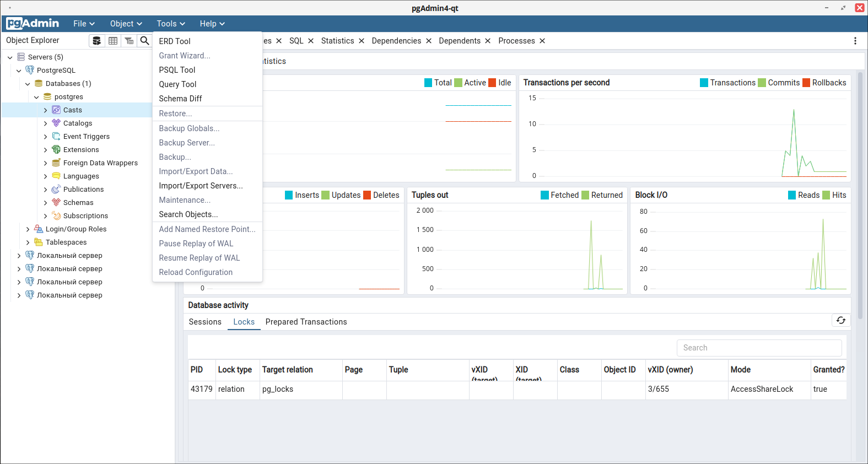Image resolution: width=868 pixels, height=464 pixels.
Task: Click the Database activity Search field
Action: [x=759, y=348]
